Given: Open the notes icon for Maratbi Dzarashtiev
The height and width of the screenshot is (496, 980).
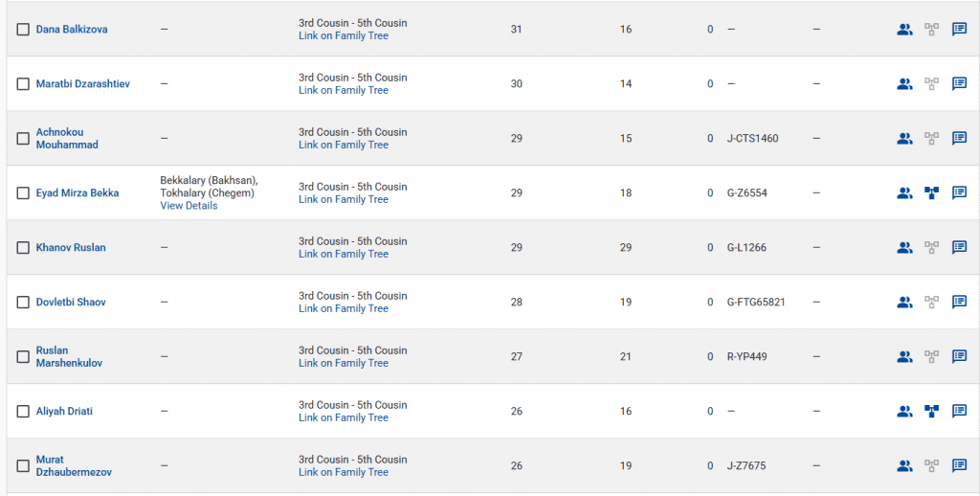Looking at the screenshot, I should coord(959,83).
